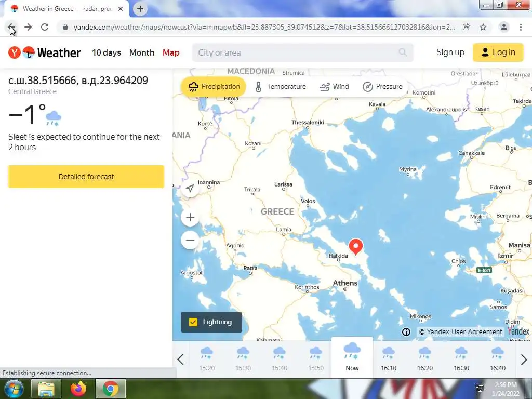Select the 16:40 timeline slot
Viewport: 532px width, 399px height.
[x=497, y=359]
